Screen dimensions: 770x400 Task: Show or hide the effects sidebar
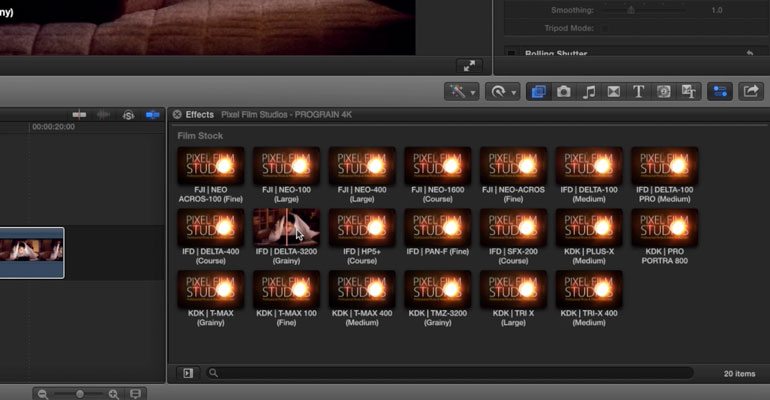click(188, 373)
